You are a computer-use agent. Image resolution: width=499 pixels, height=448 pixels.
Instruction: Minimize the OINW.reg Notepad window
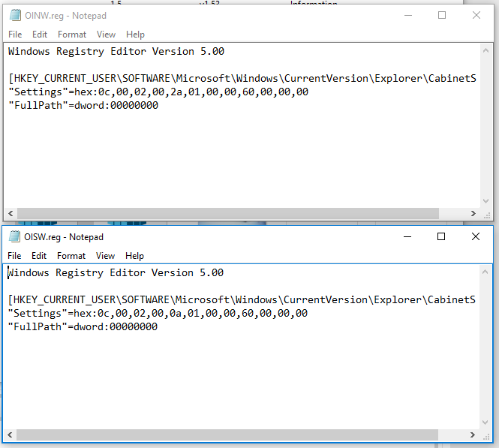point(408,15)
